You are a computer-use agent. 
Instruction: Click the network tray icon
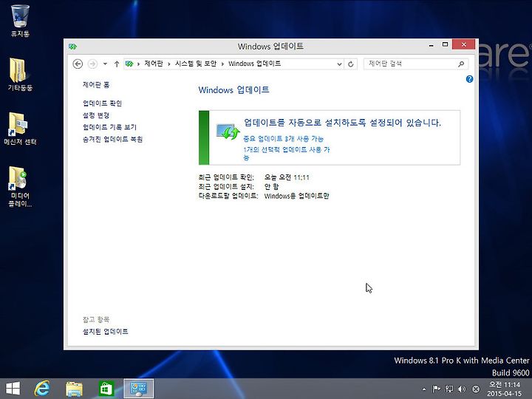[x=449, y=389]
